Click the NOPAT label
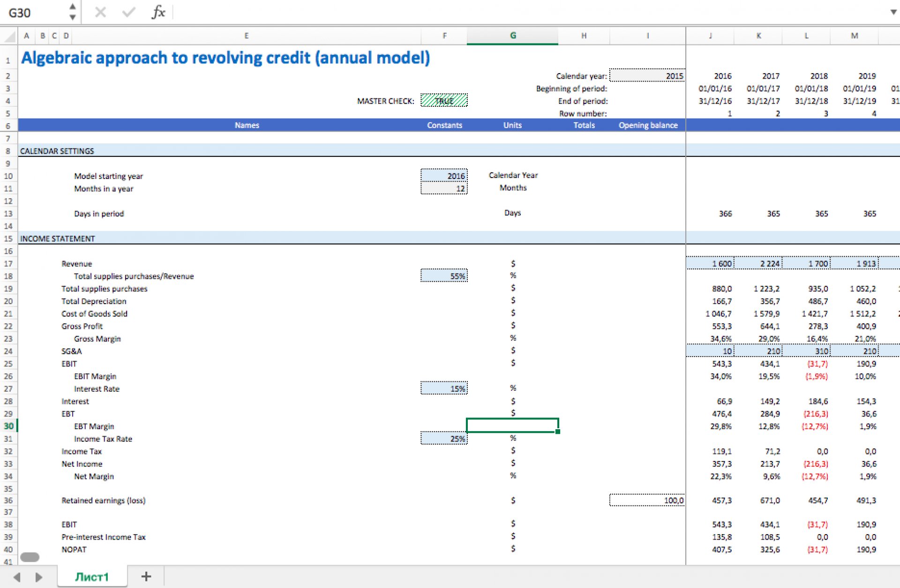 74,549
